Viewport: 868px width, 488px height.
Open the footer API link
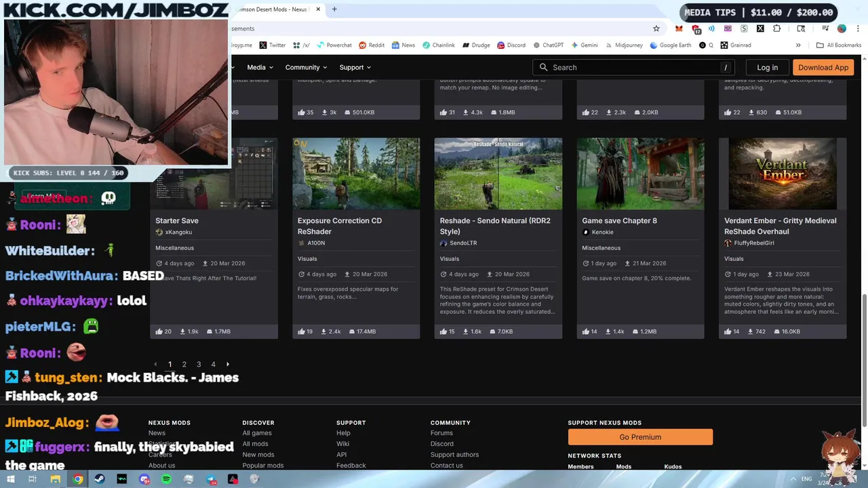[341, 455]
